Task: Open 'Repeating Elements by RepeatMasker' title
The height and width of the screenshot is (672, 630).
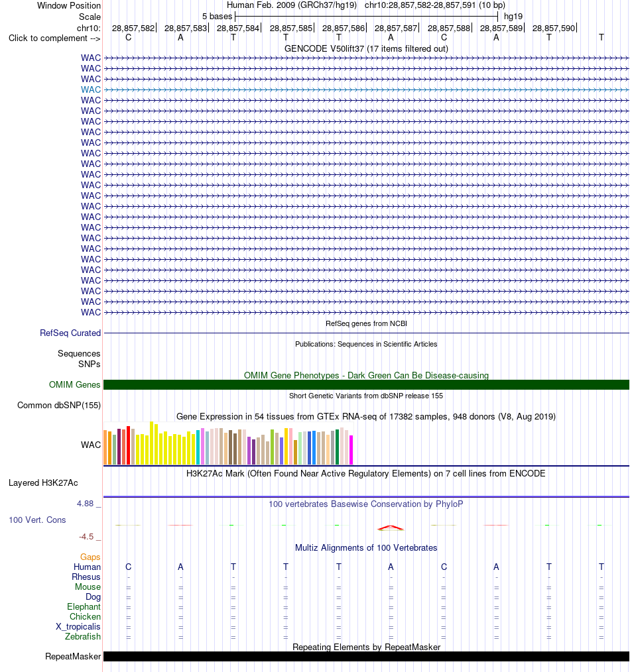Action: click(x=366, y=647)
